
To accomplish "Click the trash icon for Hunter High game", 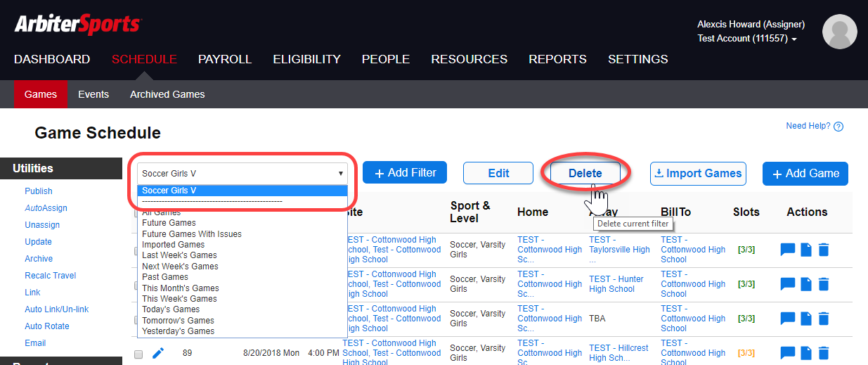I will [824, 283].
